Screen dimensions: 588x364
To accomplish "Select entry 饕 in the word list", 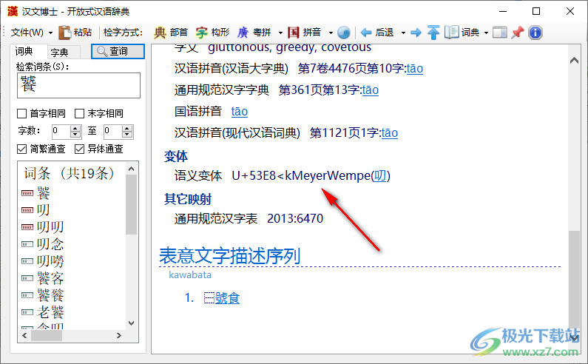I will (x=44, y=193).
